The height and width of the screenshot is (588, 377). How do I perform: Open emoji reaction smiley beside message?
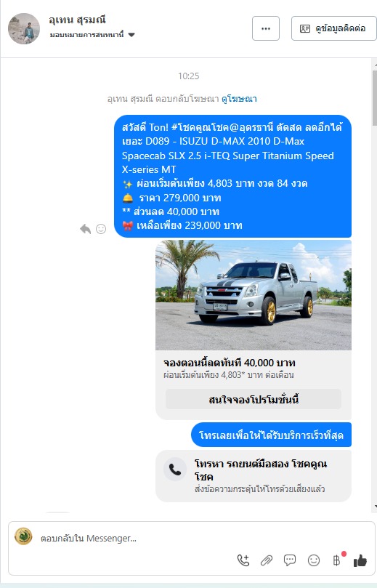[x=101, y=229]
